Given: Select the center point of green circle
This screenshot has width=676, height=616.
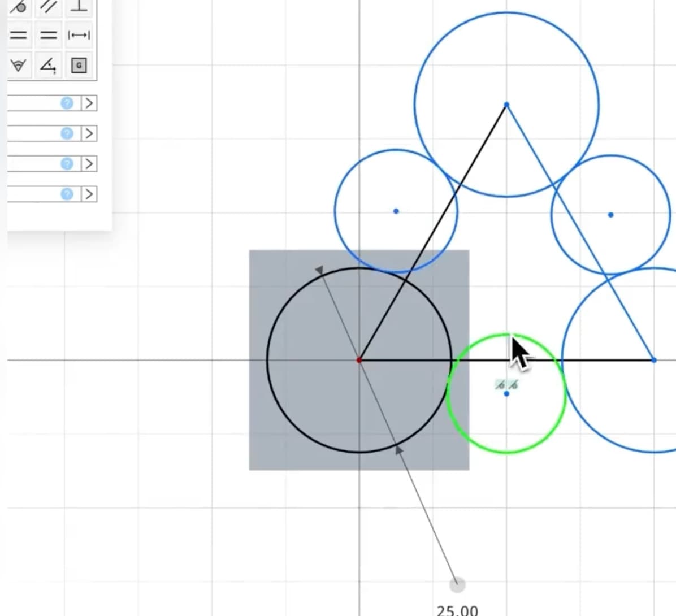Looking at the screenshot, I should tap(506, 393).
